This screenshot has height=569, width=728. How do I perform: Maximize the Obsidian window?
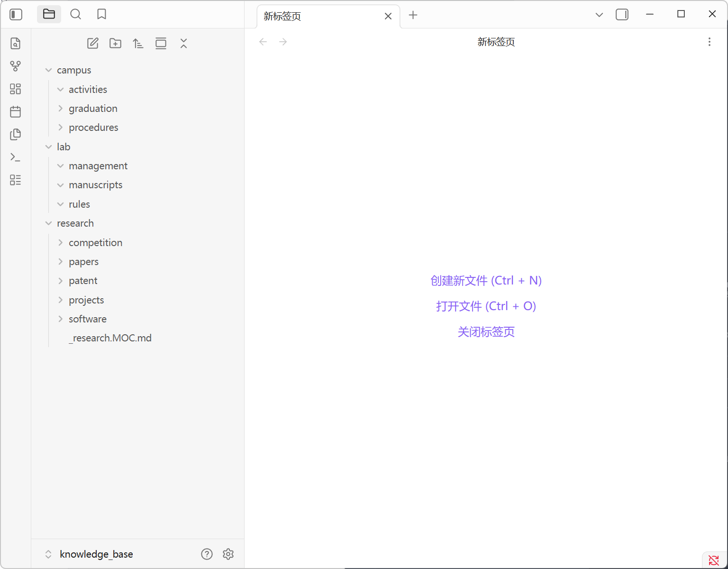[x=681, y=14]
